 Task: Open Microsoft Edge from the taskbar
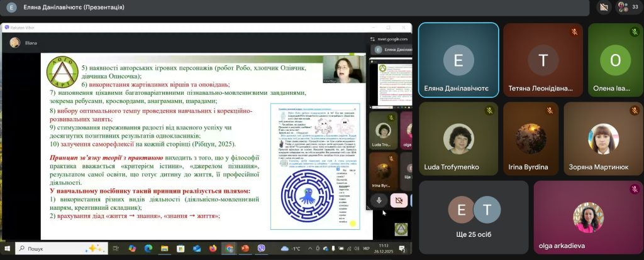click(148, 249)
